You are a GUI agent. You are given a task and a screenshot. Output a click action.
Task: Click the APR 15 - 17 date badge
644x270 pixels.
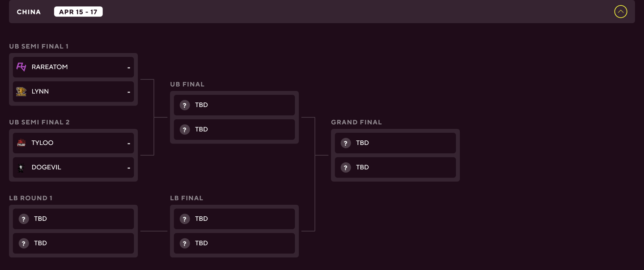[x=78, y=12]
